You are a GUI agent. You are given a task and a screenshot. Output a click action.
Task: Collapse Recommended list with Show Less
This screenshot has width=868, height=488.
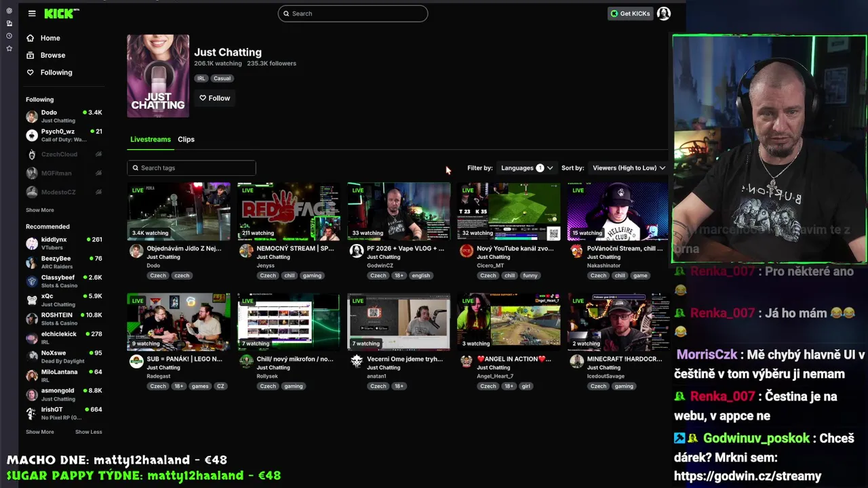(89, 432)
